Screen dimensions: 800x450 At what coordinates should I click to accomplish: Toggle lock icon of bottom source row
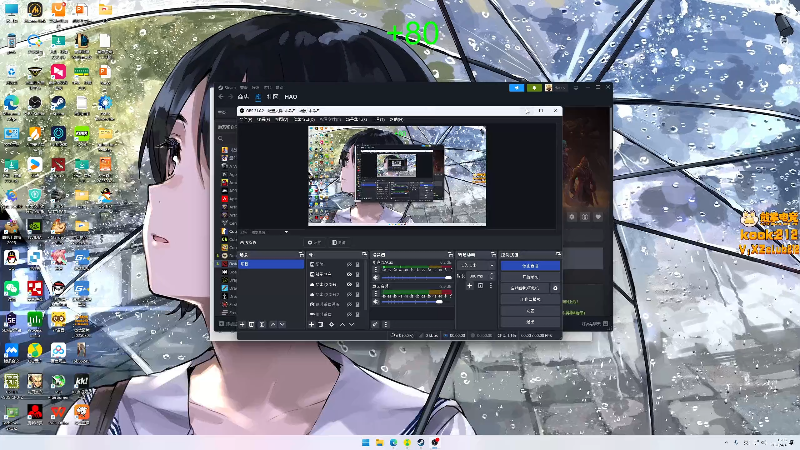pos(358,314)
